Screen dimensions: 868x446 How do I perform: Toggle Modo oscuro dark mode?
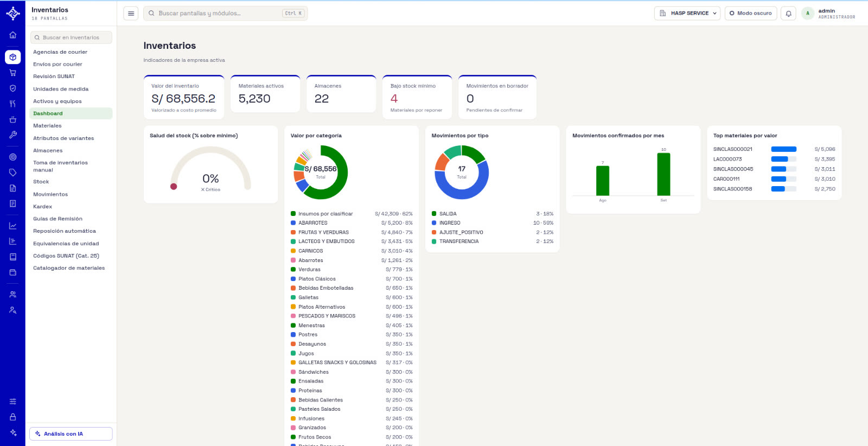point(751,14)
